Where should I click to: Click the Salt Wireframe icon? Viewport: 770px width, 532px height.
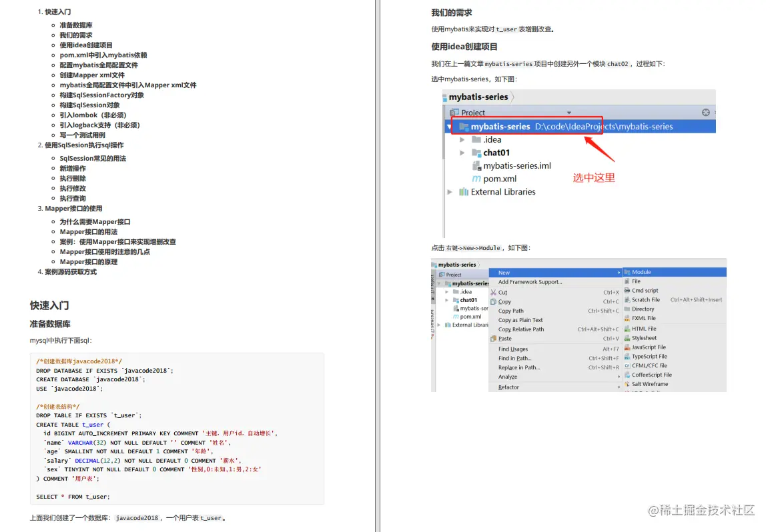pyautogui.click(x=627, y=384)
